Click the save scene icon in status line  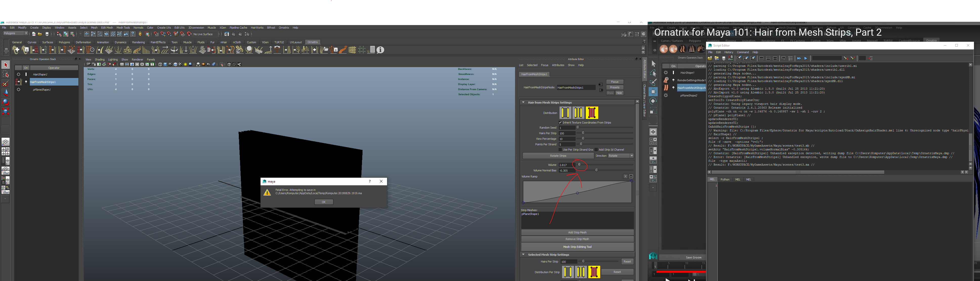tap(47, 34)
